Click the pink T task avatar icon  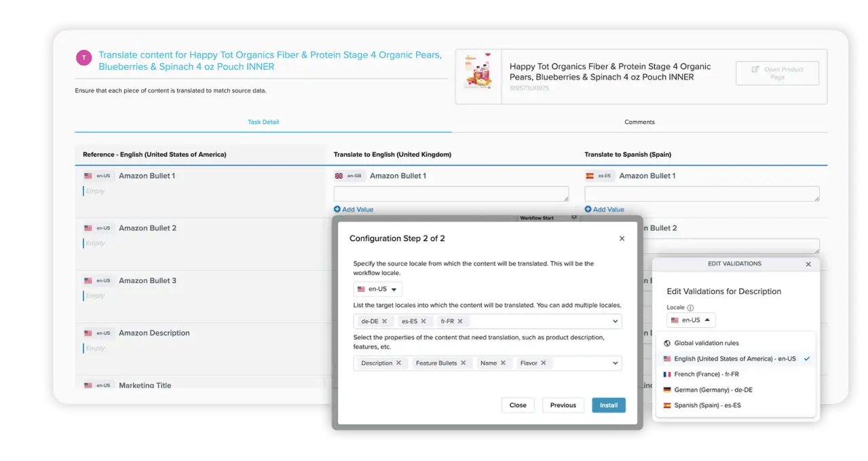pyautogui.click(x=83, y=58)
